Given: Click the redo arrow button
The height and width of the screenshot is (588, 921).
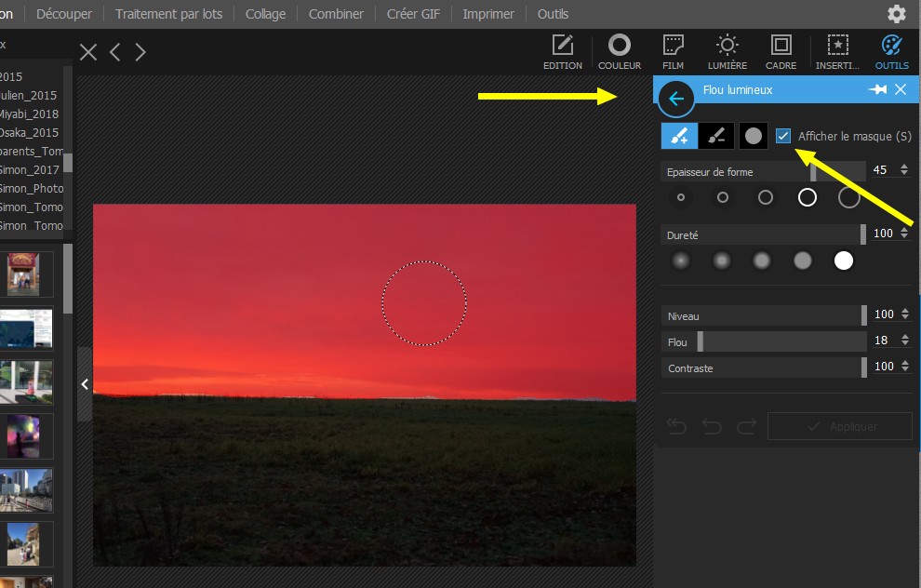Looking at the screenshot, I should 746,426.
